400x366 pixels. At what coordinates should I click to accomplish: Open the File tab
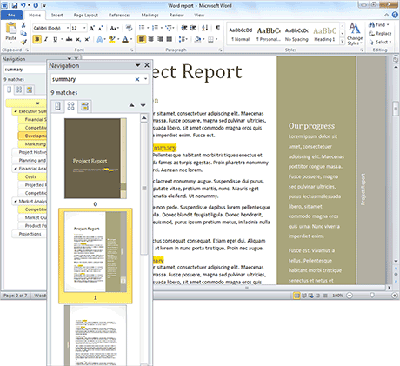(x=12, y=15)
